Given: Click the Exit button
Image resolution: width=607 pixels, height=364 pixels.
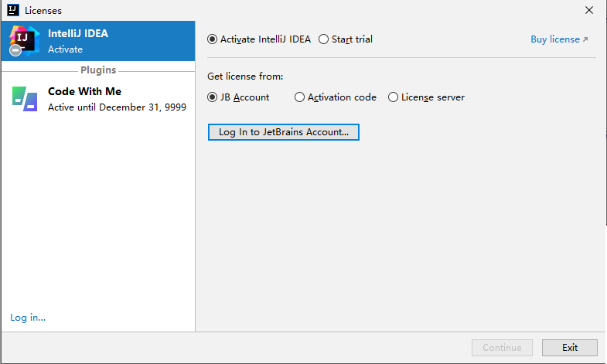Looking at the screenshot, I should pyautogui.click(x=570, y=348).
